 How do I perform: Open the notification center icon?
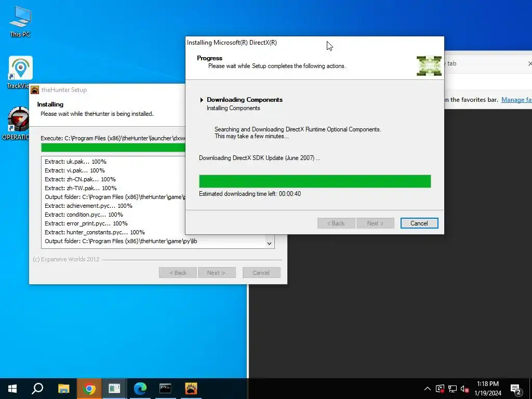tap(516, 389)
